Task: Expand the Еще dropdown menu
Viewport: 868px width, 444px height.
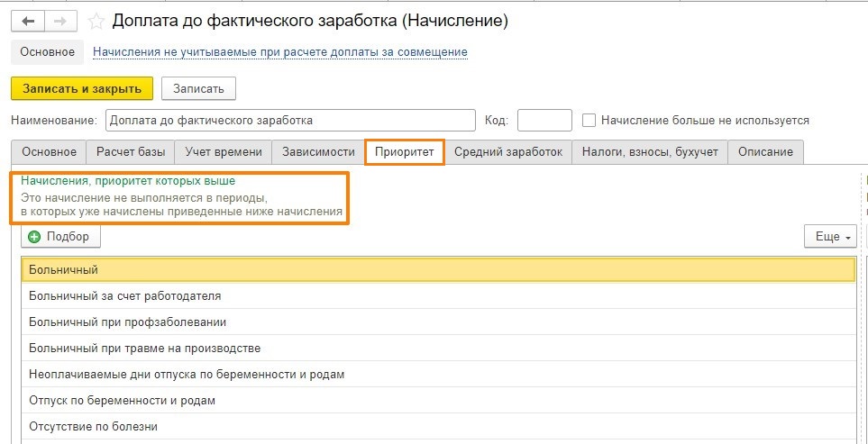Action: pos(830,237)
